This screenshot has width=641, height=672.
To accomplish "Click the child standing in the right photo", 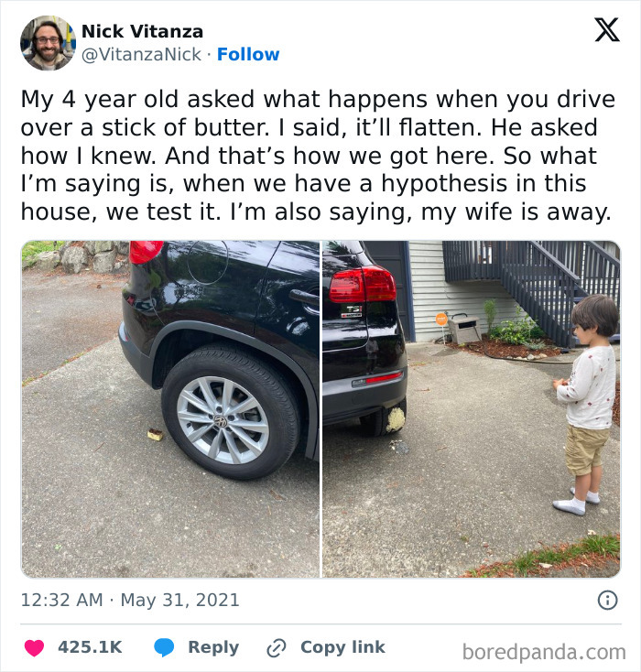I will point(587,403).
